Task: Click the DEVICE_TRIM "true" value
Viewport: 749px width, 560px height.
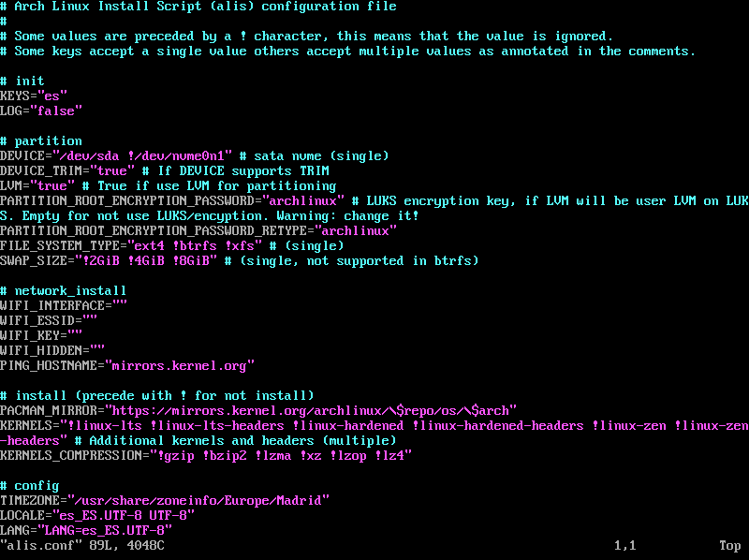Action: point(111,170)
